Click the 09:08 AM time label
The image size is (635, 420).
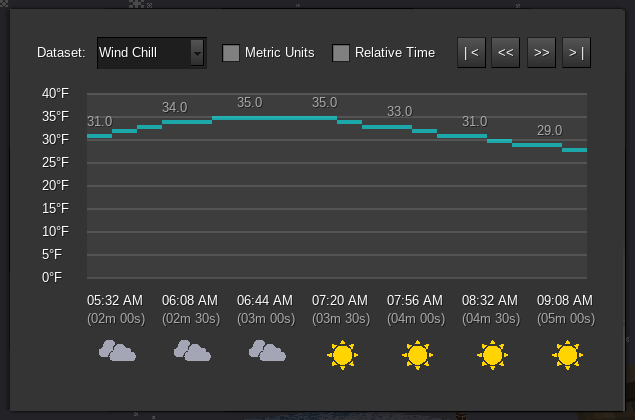[x=565, y=300]
